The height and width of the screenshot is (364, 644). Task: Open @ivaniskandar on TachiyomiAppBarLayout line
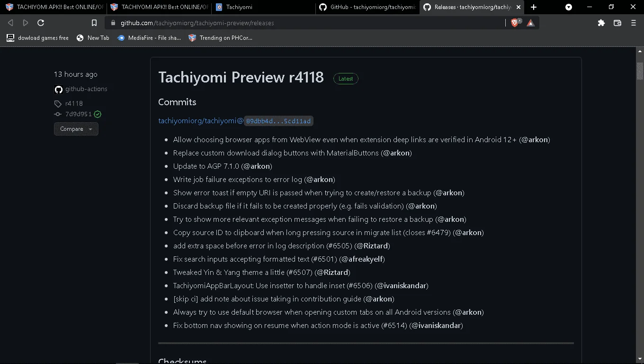(x=402, y=286)
